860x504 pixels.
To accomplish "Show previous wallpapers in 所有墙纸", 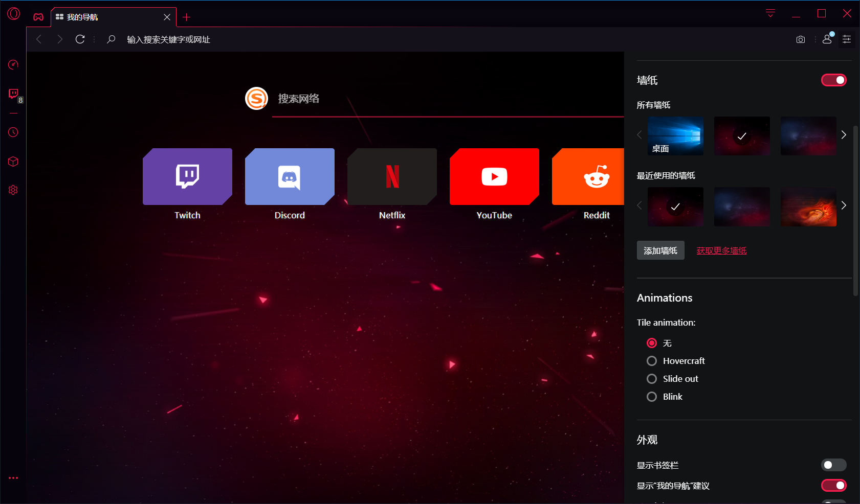I will (x=640, y=135).
